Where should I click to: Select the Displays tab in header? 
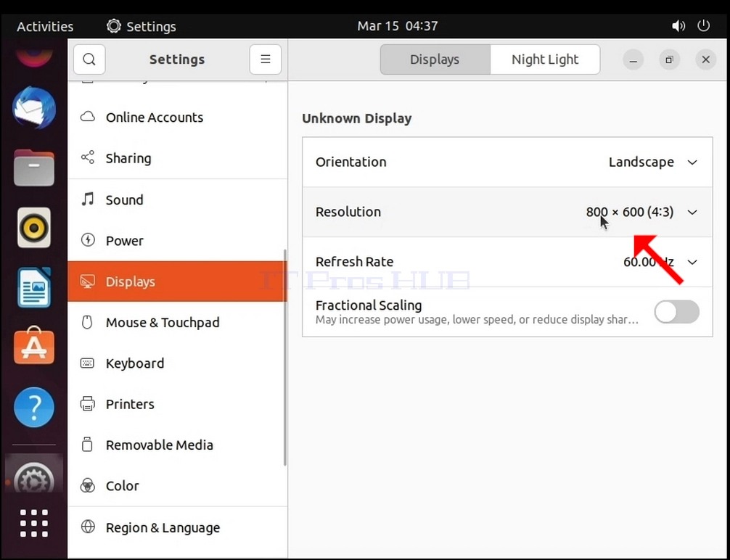(x=435, y=59)
